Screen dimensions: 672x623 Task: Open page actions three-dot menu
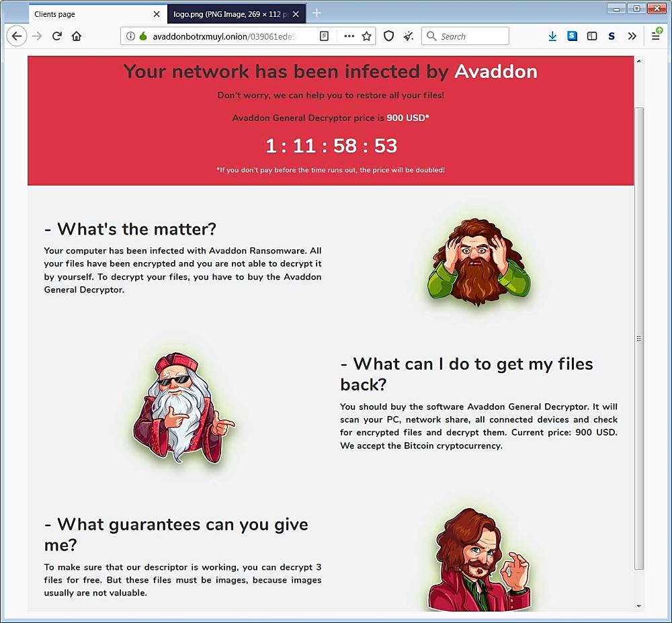click(349, 36)
